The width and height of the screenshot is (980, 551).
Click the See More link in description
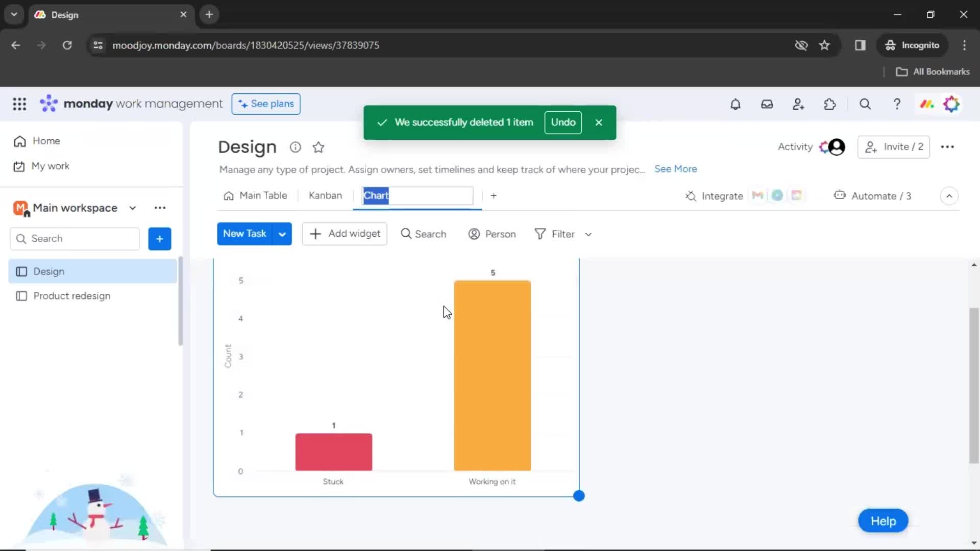click(676, 168)
